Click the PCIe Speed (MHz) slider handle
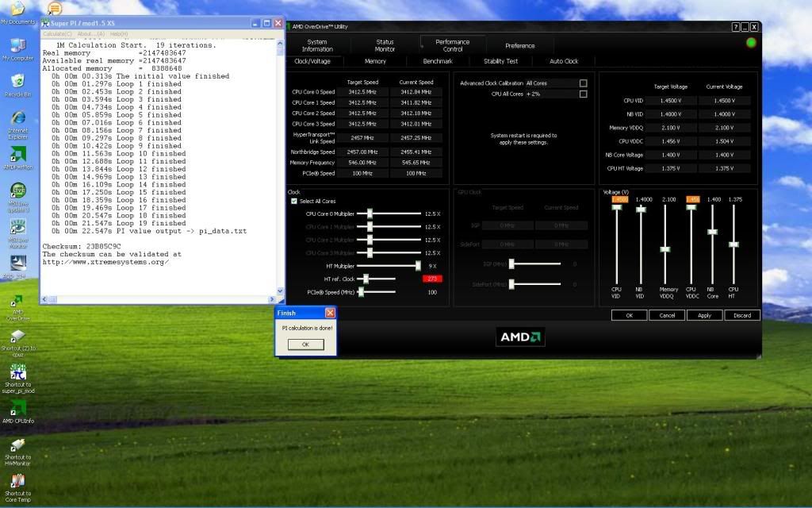This screenshot has height=508, width=812. pos(361,292)
